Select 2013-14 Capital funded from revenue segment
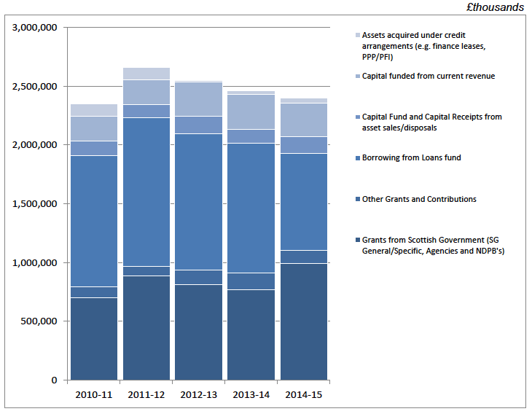 coord(251,112)
